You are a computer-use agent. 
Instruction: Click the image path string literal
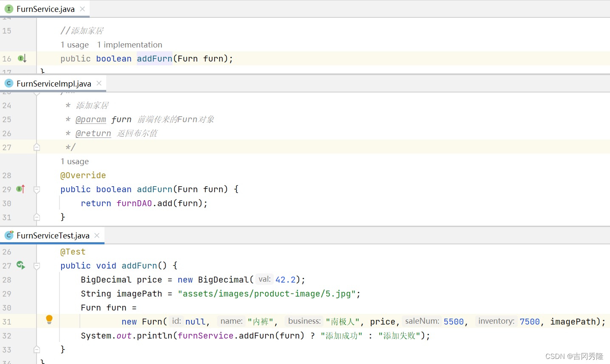point(267,294)
